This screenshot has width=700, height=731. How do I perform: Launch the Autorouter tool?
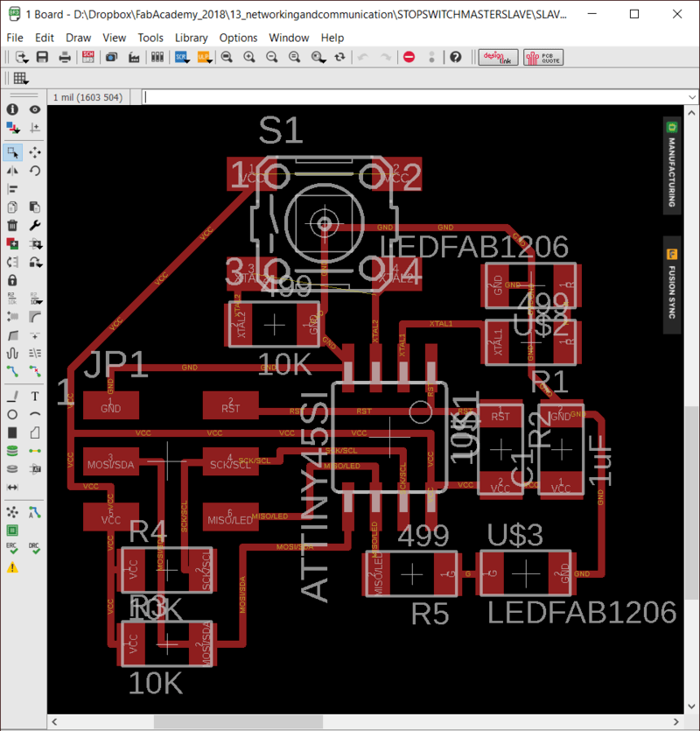(35, 512)
